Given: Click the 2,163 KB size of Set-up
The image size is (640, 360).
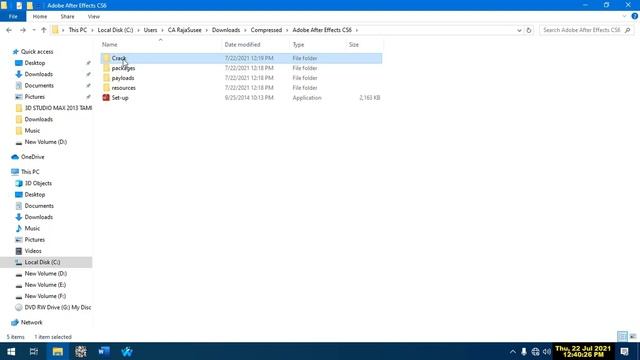Looking at the screenshot, I should pyautogui.click(x=369, y=98).
